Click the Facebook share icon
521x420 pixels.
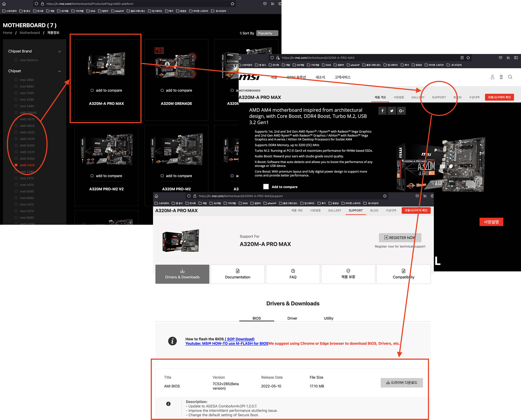382,111
